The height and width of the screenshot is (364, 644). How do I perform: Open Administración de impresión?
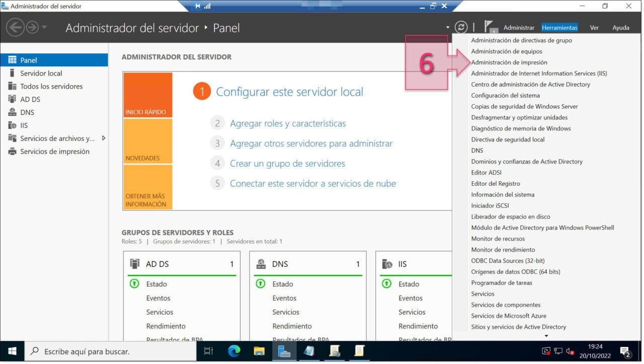(509, 62)
